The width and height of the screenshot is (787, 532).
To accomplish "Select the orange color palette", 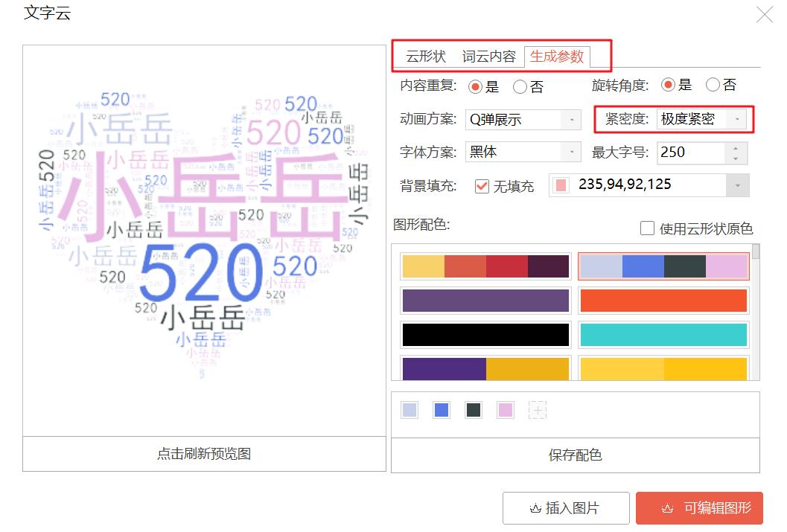I will (663, 301).
